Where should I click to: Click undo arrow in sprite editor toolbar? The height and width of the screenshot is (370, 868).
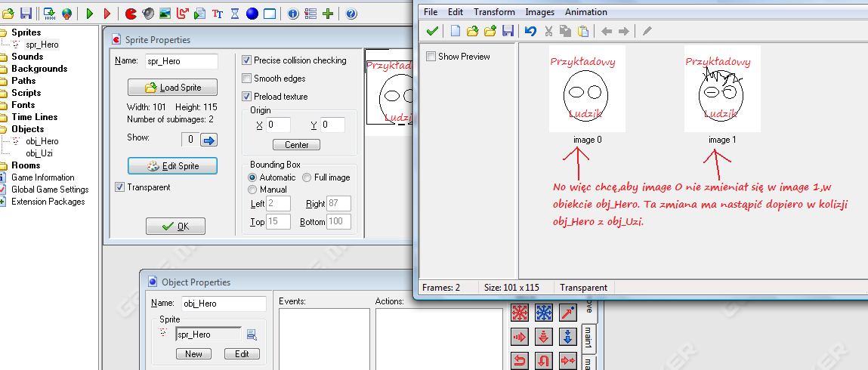[x=530, y=31]
